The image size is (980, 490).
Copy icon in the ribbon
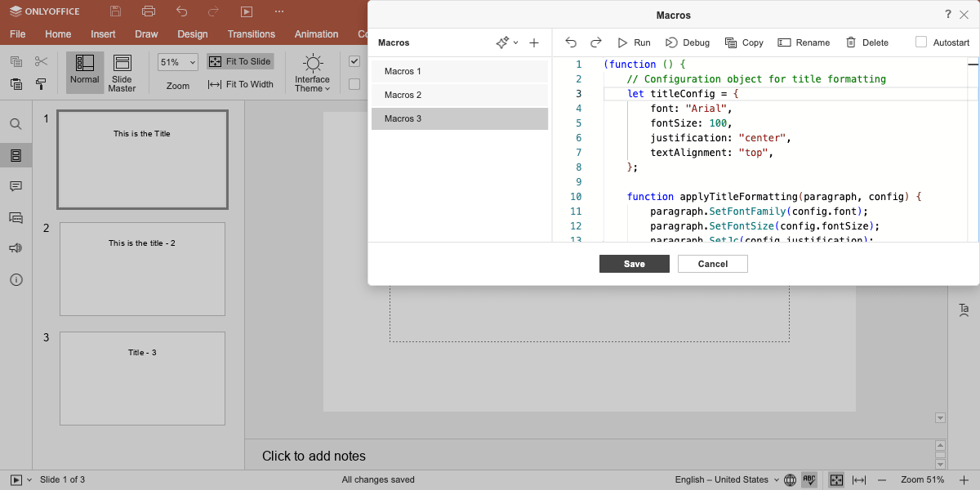pos(16,62)
